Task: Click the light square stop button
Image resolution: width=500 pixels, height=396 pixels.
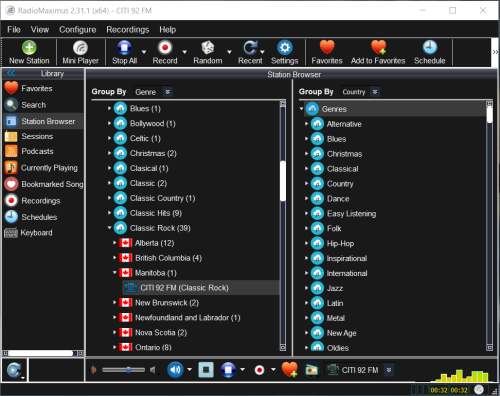Action: [x=206, y=370]
